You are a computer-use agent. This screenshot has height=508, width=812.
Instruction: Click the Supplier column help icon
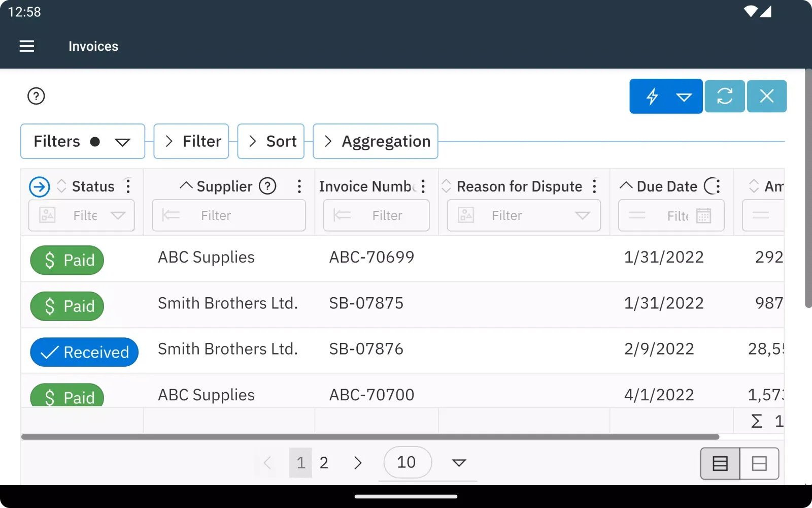[x=267, y=186]
